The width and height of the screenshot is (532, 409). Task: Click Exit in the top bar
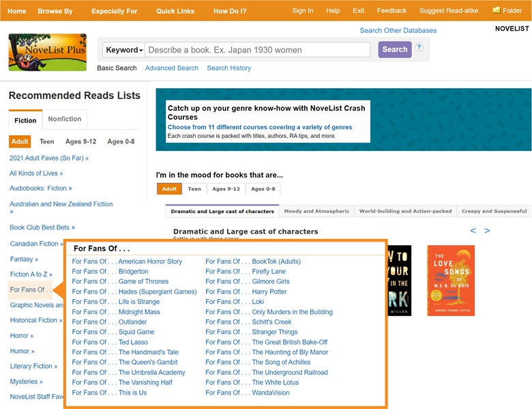pos(358,10)
